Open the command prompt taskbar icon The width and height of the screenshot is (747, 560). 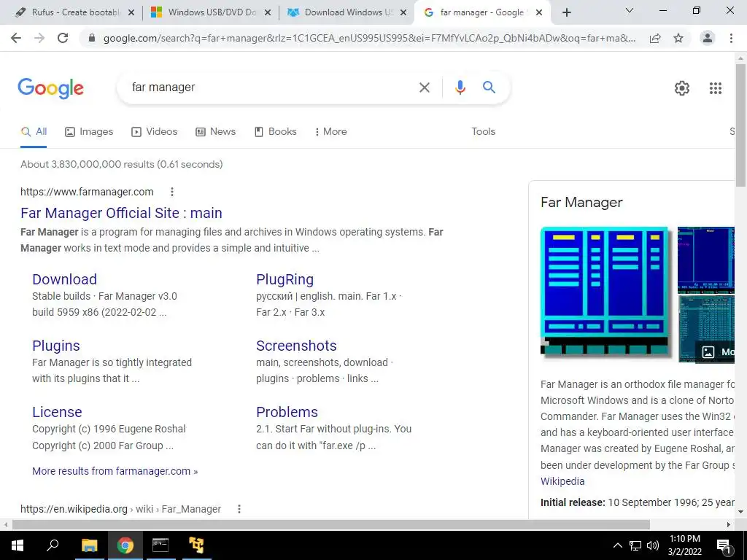click(x=160, y=545)
